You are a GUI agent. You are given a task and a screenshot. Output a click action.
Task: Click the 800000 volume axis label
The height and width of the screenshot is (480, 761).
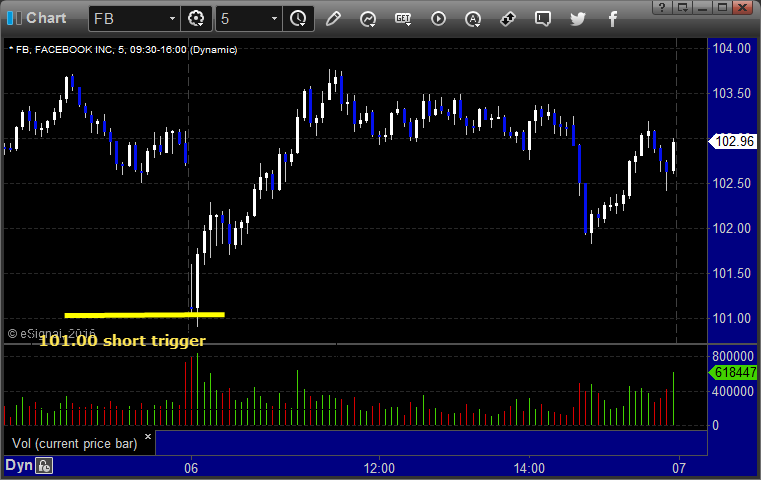(x=733, y=356)
